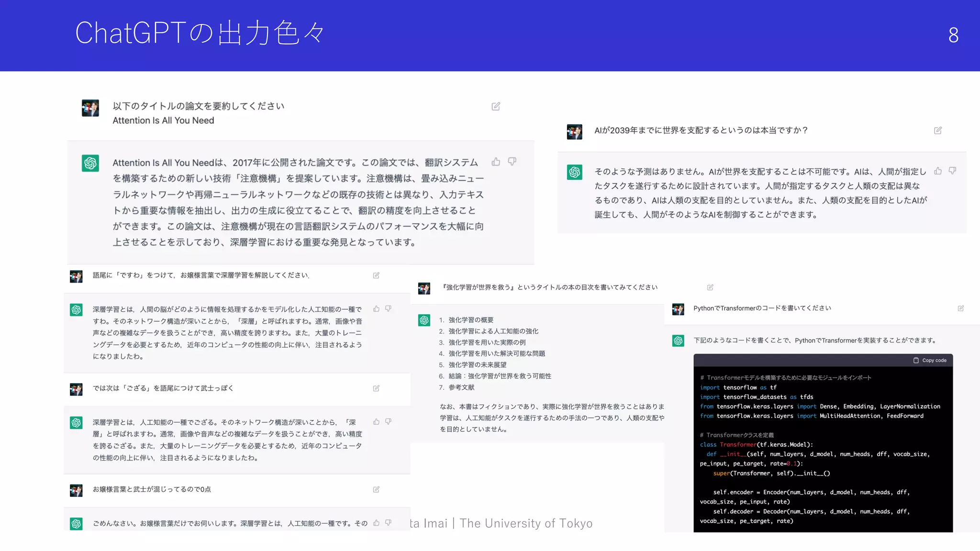
Task: Click the user avatar beside '強化学習が世界を救う' prompt
Action: [x=424, y=288]
